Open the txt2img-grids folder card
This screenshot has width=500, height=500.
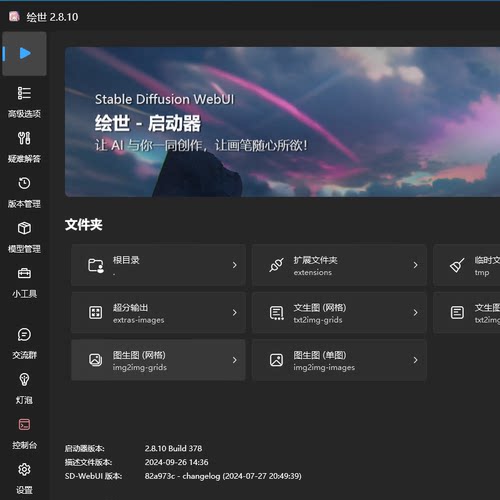339,312
